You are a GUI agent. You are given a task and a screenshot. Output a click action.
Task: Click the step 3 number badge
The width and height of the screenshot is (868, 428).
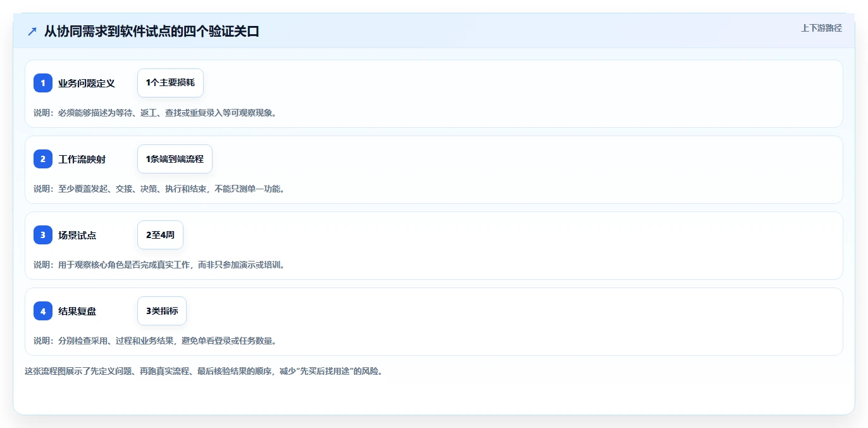pyautogui.click(x=43, y=235)
